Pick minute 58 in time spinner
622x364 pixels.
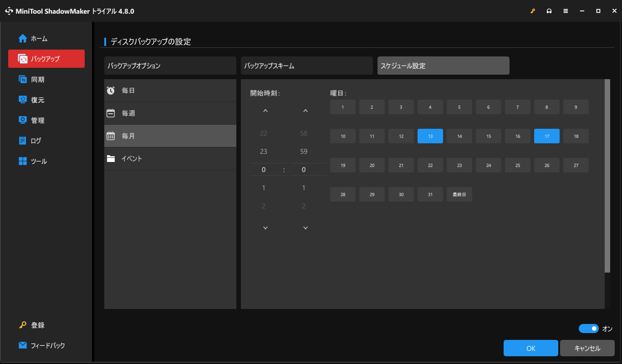(x=304, y=133)
